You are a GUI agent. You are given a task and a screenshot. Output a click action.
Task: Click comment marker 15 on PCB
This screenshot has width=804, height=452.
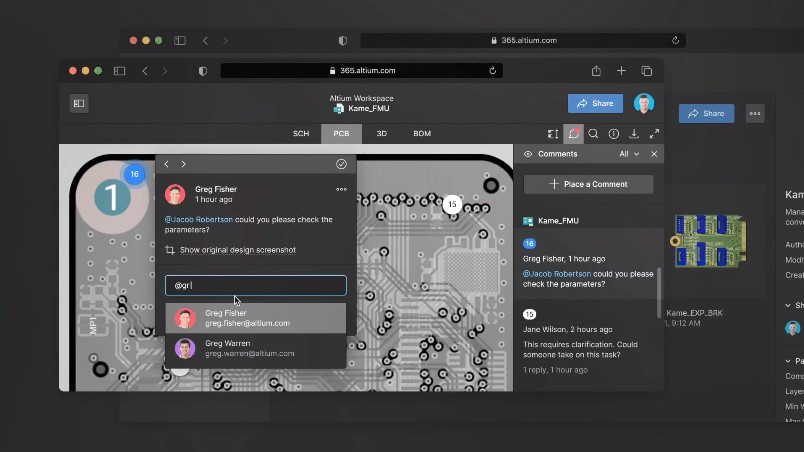452,204
